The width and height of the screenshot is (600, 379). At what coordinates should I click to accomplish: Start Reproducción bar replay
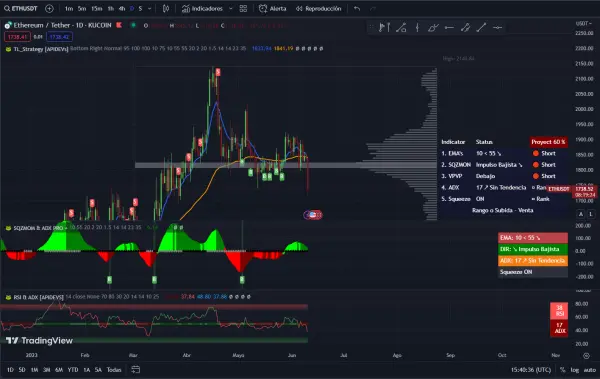[318, 8]
